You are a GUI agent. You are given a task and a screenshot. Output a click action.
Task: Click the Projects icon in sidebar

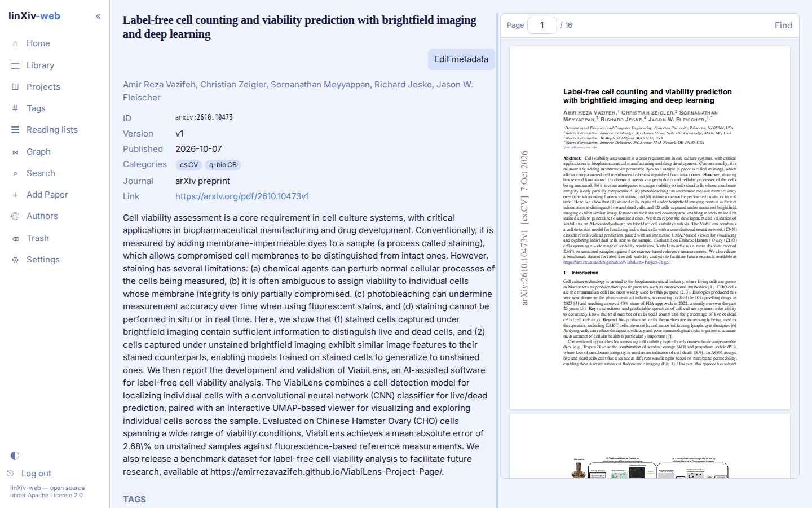[x=15, y=87]
